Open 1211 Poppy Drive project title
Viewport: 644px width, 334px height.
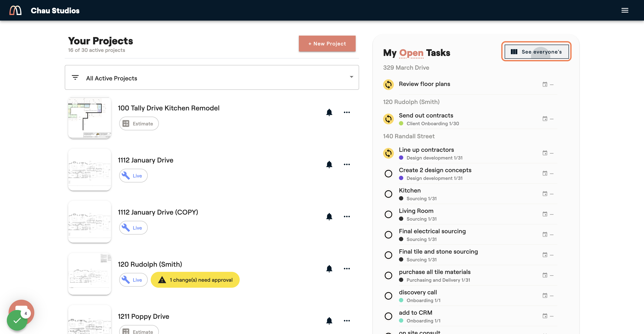click(x=143, y=316)
